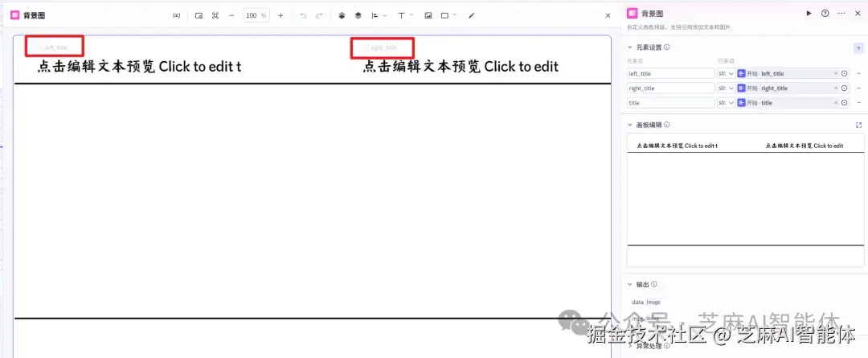The width and height of the screenshot is (868, 358).
Task: Zoom out with the minus button
Action: [231, 15]
